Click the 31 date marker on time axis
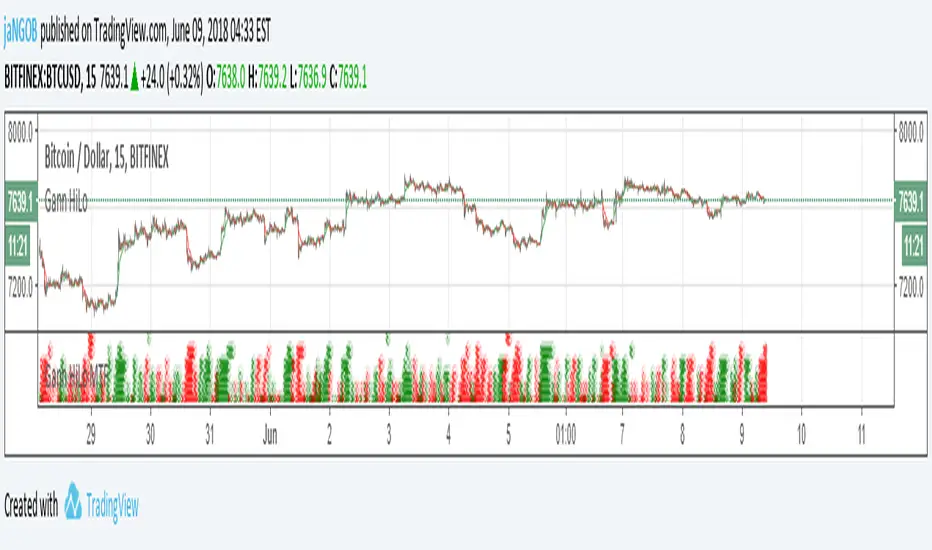 210,435
